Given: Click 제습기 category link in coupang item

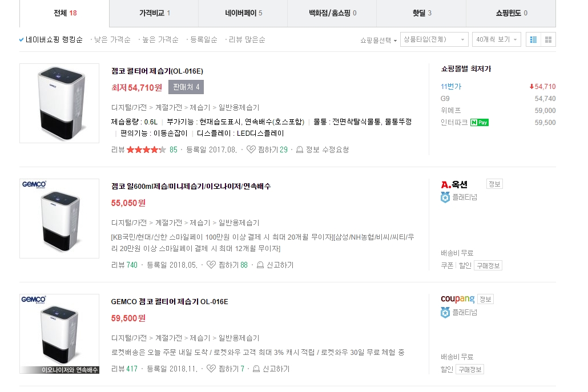Looking at the screenshot, I should point(200,338).
